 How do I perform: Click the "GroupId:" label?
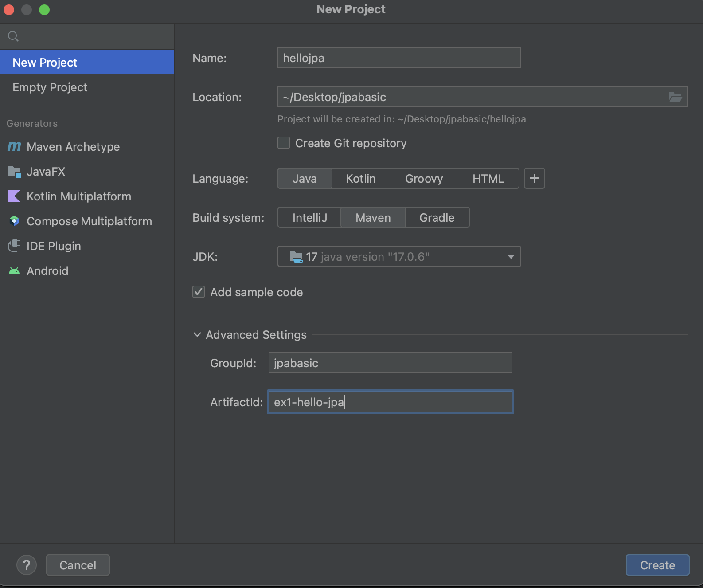click(x=233, y=363)
